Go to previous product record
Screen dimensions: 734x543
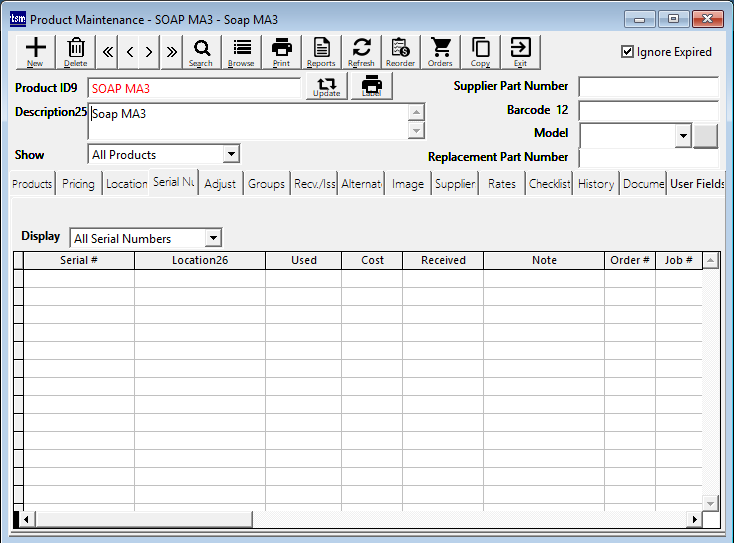[130, 52]
